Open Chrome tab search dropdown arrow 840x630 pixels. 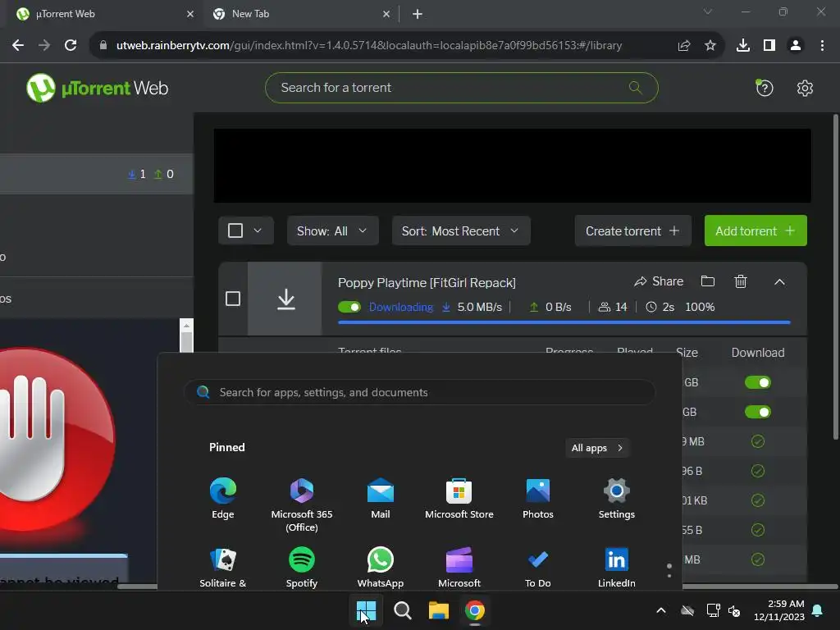click(x=708, y=11)
